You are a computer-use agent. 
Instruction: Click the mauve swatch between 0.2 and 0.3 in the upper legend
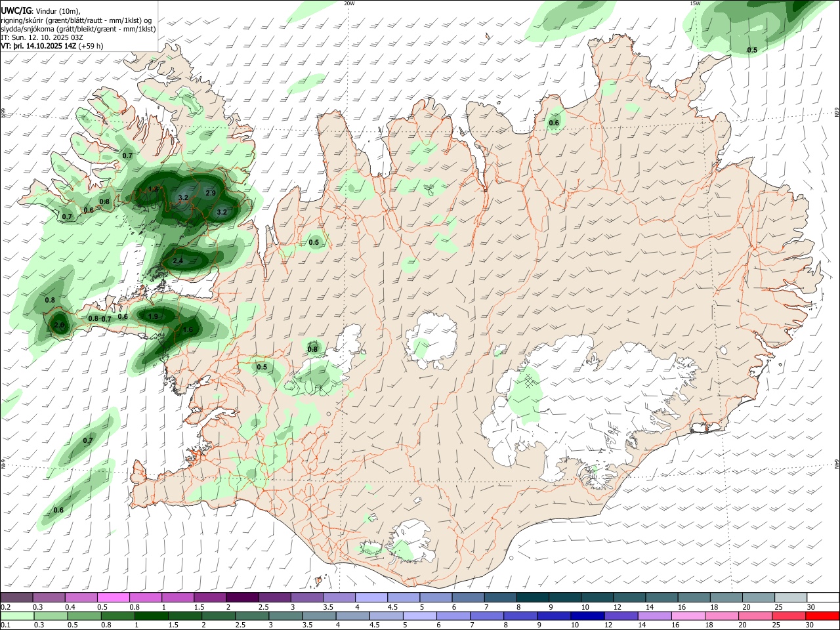coord(16,597)
